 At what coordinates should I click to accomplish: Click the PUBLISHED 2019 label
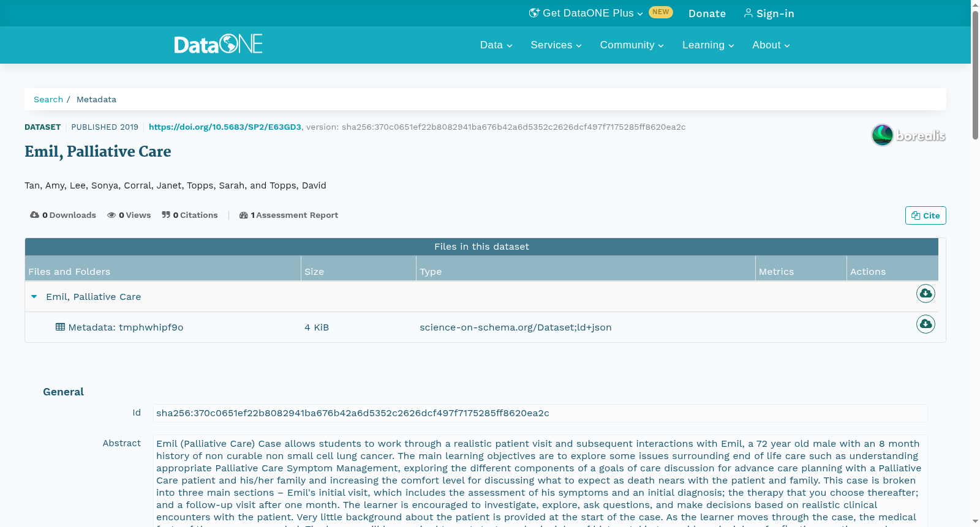tap(105, 127)
